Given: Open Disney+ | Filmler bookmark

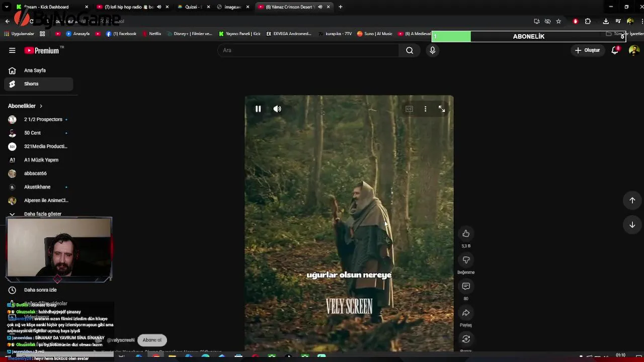Looking at the screenshot, I should pyautogui.click(x=189, y=34).
